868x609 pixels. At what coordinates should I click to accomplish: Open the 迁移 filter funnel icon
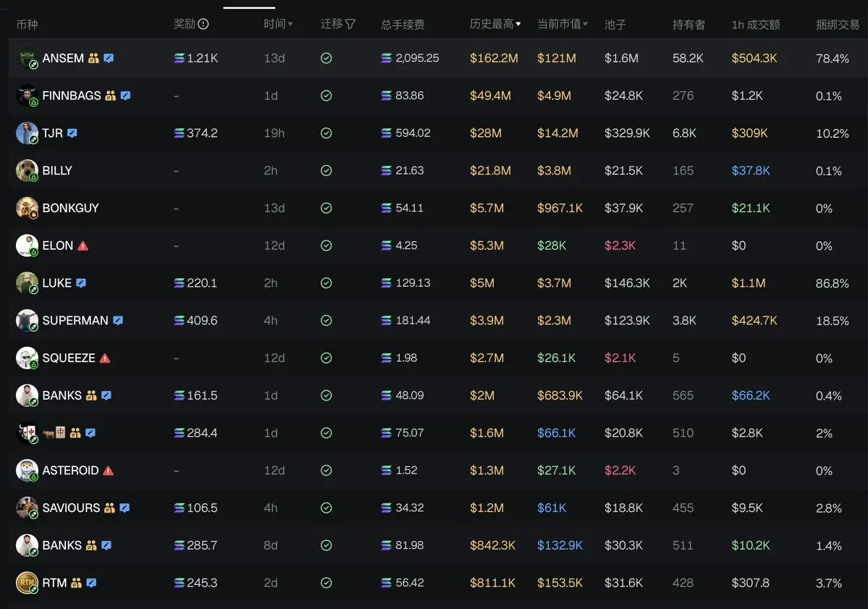350,24
